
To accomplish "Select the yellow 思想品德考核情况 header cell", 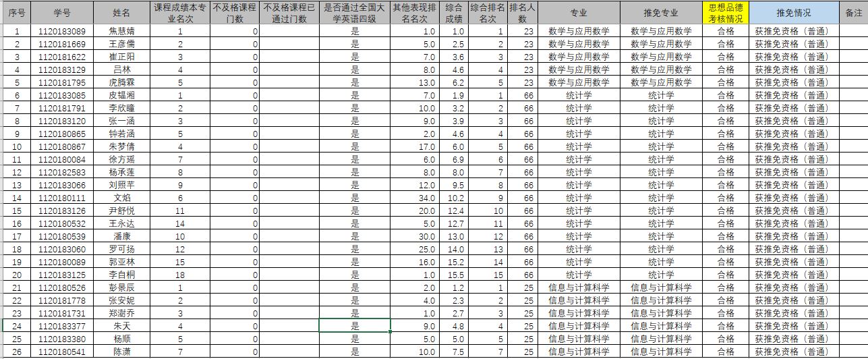I will coord(726,13).
